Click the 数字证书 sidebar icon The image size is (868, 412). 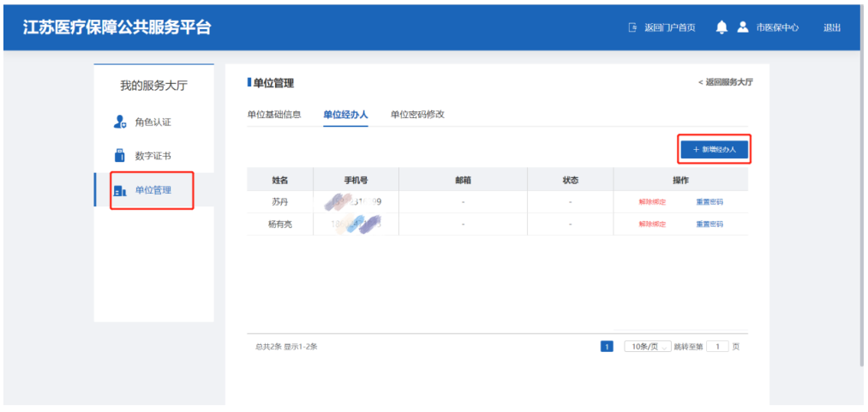[120, 156]
